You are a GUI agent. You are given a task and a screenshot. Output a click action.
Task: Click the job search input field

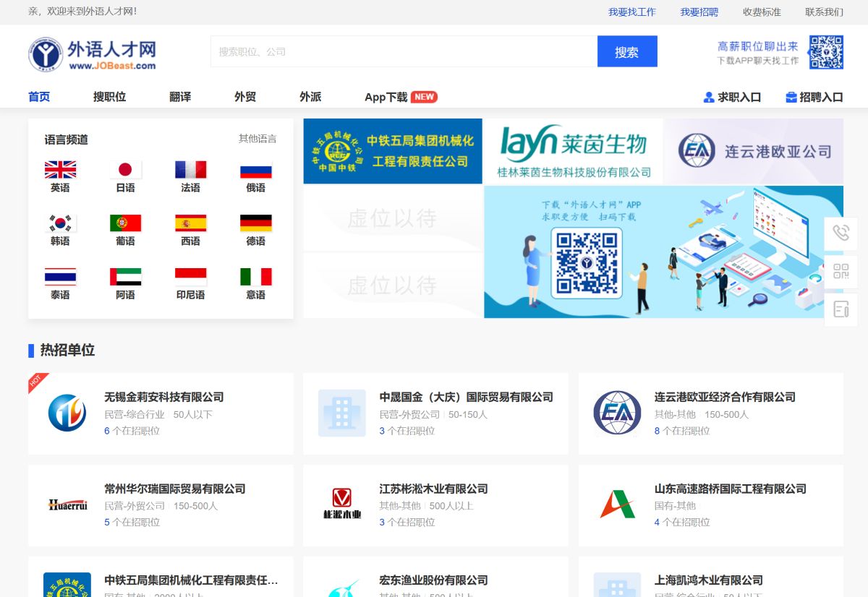[404, 51]
